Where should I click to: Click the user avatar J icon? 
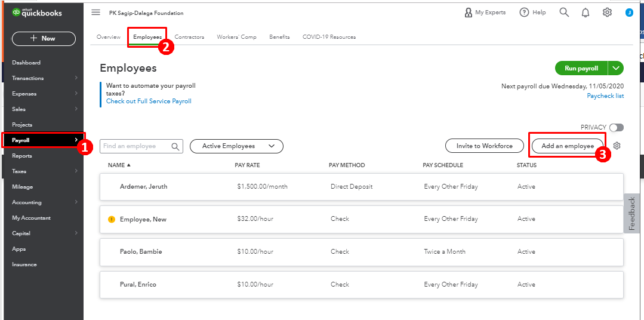(x=629, y=13)
